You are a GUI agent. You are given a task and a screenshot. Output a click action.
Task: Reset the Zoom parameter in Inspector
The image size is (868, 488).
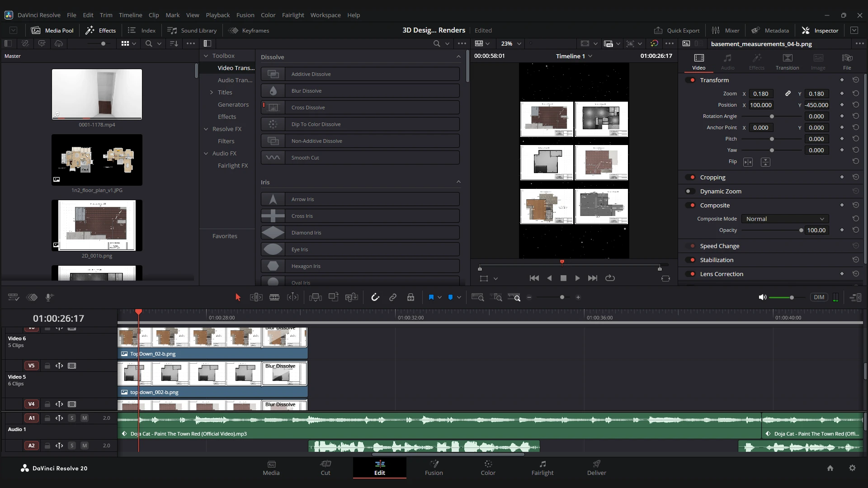855,94
